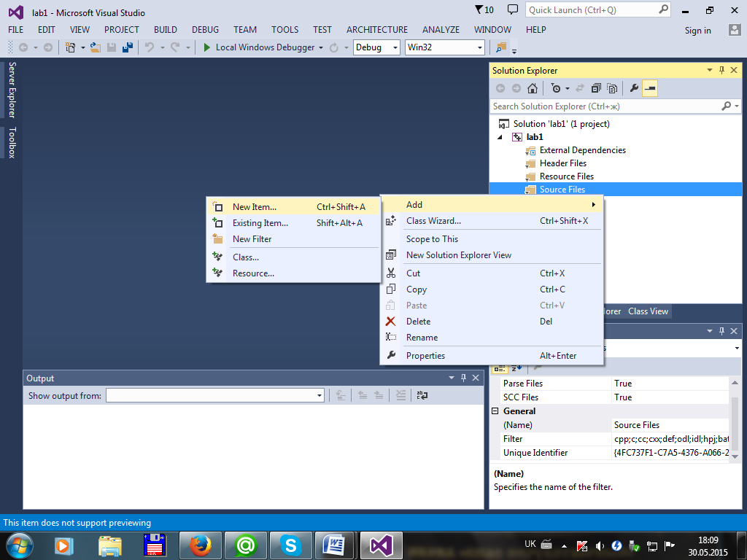747x560 pixels.
Task: Open the notifications flag icon
Action: click(x=484, y=10)
